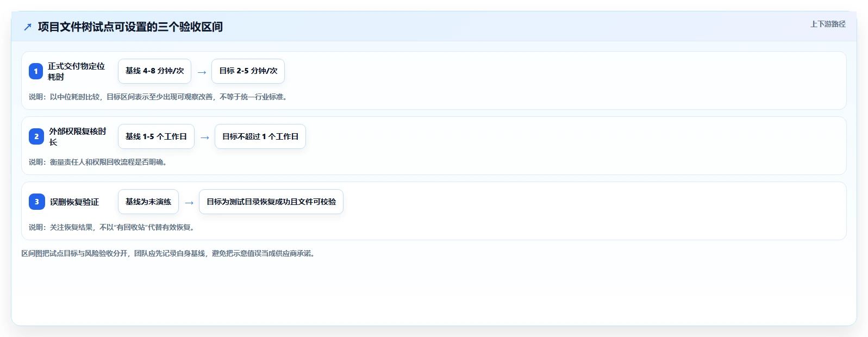The width and height of the screenshot is (868, 337).
Task: Click the arrow after 基线 4-8 分钟/次
Action: 202,72
